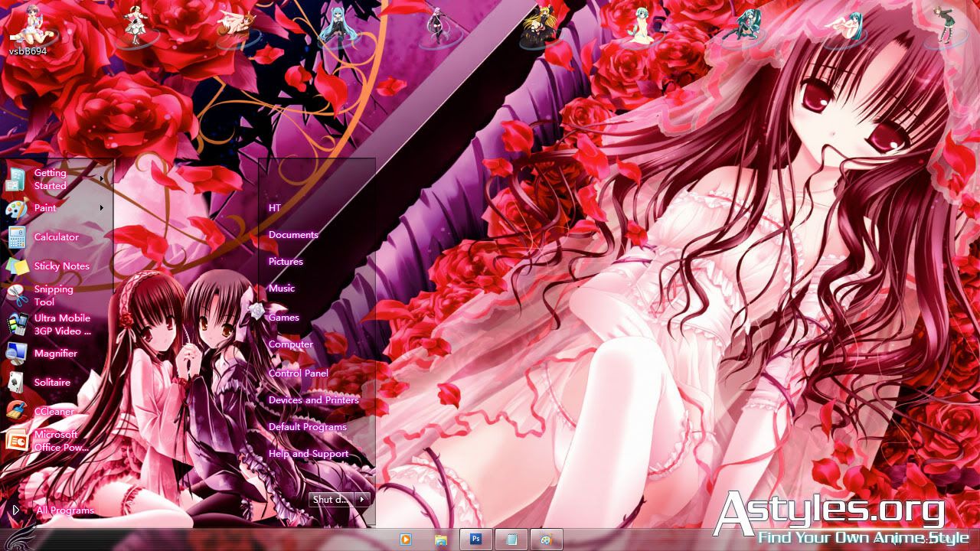Image resolution: width=980 pixels, height=551 pixels.
Task: Expand the Paint jump list arrow
Action: [102, 208]
